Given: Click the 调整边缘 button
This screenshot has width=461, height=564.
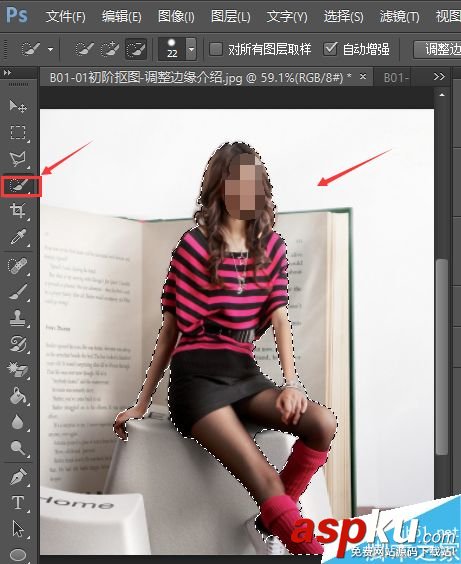Looking at the screenshot, I should coord(437,49).
